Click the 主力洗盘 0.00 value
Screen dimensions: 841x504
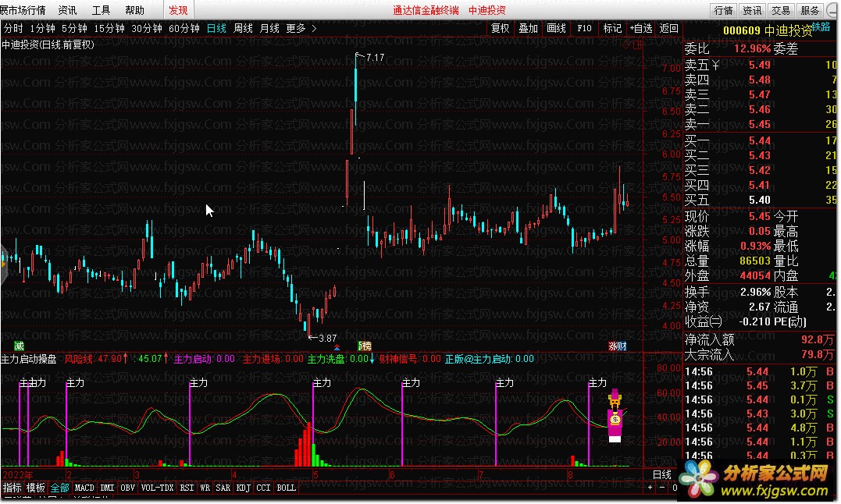pos(341,359)
